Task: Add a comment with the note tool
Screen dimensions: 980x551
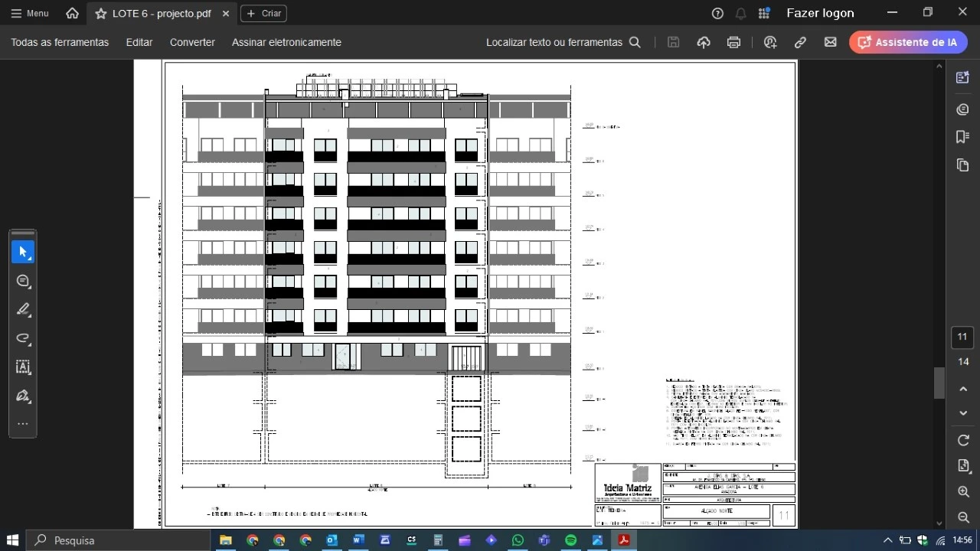Action: [23, 281]
